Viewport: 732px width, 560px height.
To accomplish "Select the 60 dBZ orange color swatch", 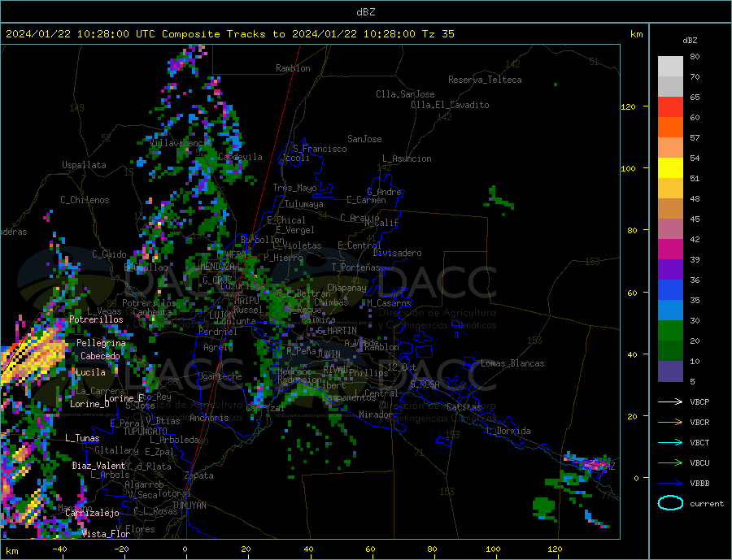I will click(x=670, y=128).
